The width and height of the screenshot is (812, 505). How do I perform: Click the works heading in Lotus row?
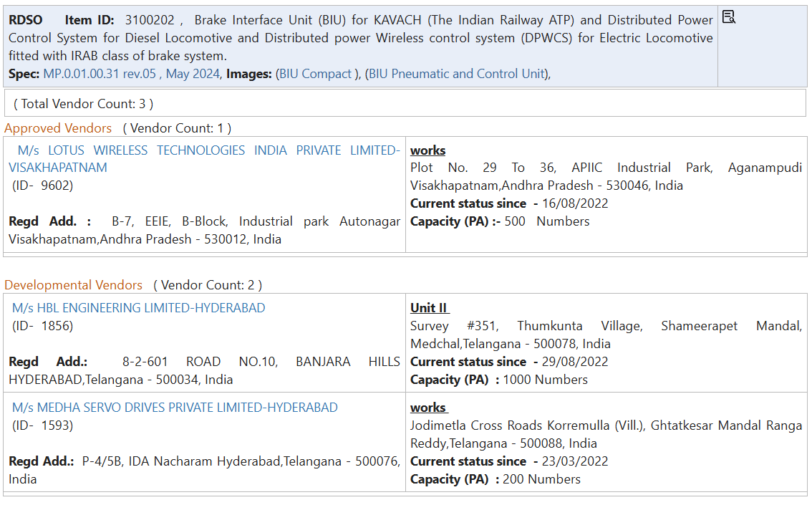click(x=427, y=150)
